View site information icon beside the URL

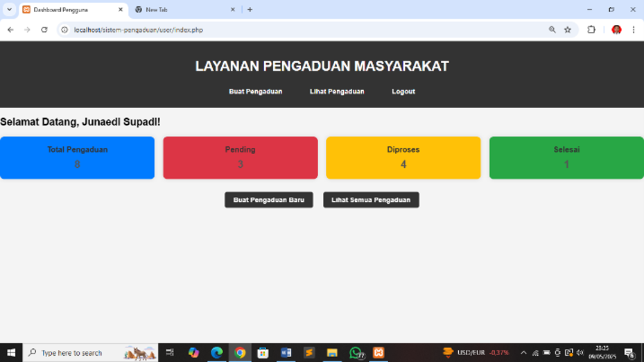(64, 30)
